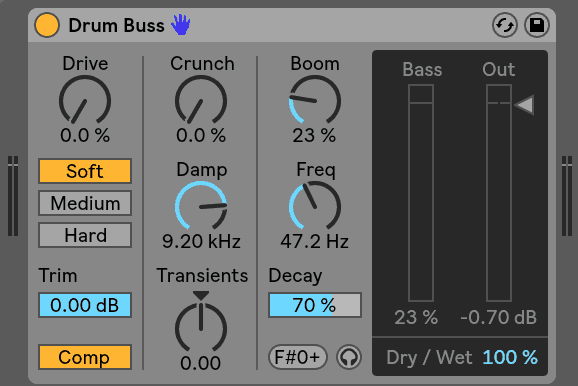Click the Drive knob
The image size is (578, 386).
[x=85, y=100]
